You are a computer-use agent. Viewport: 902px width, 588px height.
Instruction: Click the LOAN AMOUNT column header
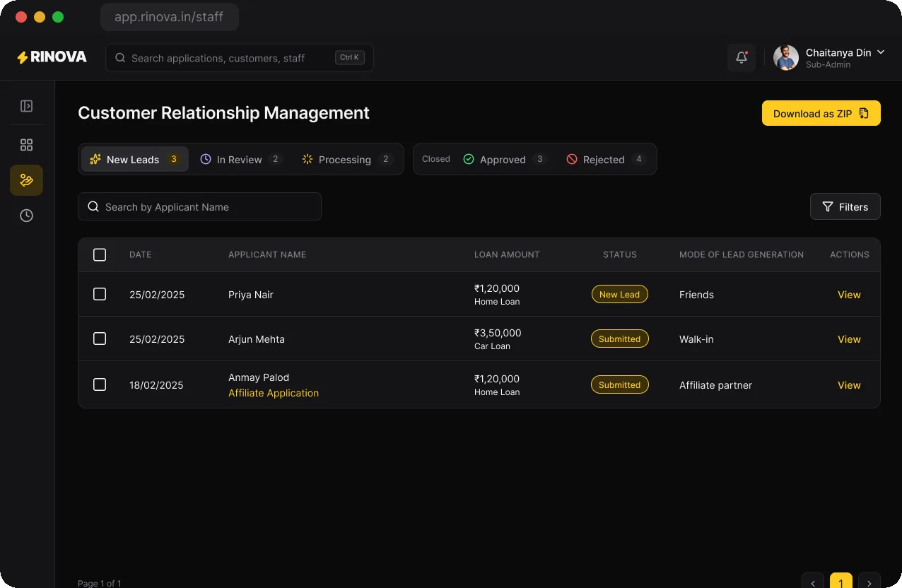coord(507,254)
